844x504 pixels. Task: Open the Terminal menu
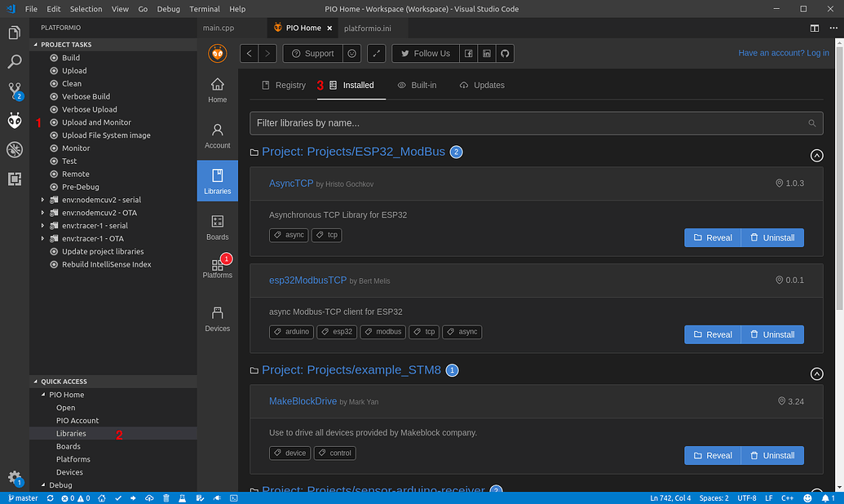click(x=205, y=9)
